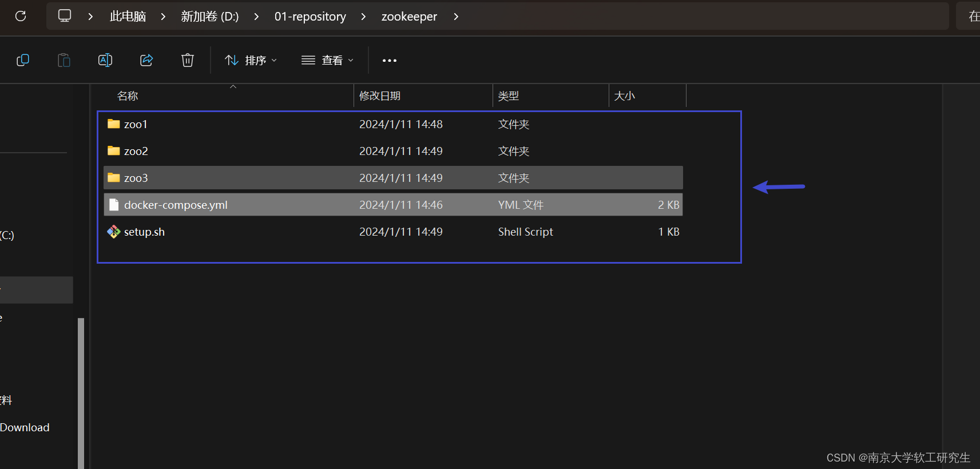Click the 2 KB size cell
This screenshot has height=469, width=980.
668,205
